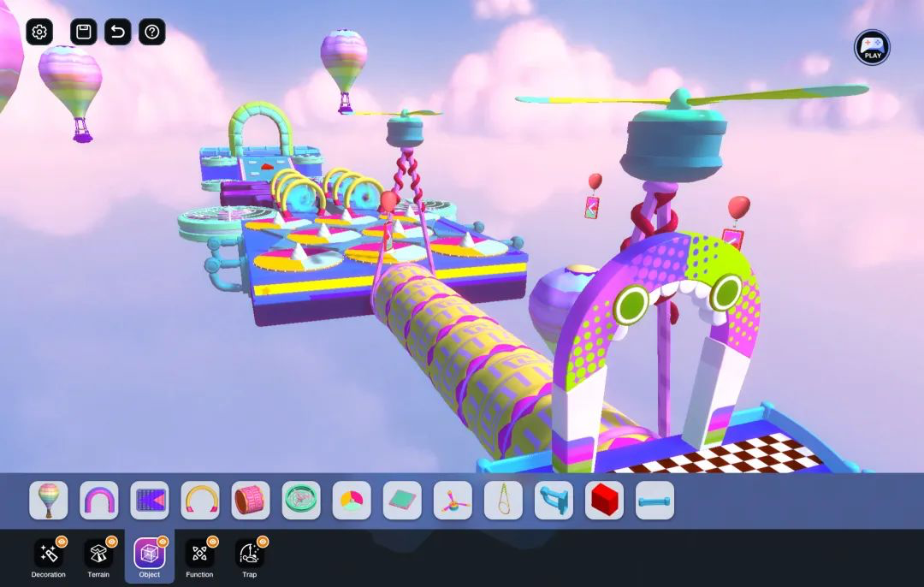Pick the purple rainbow arch object
Viewport: 924px width, 587px height.
[99, 501]
